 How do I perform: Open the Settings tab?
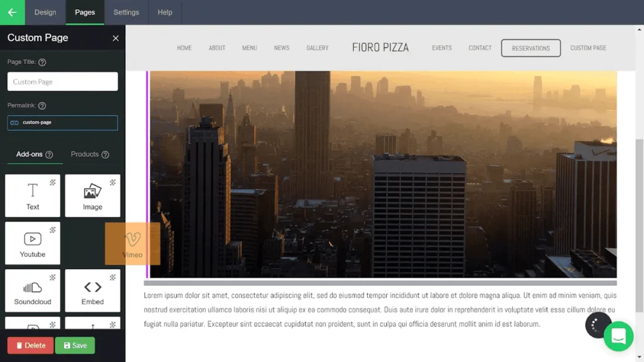pos(126,13)
